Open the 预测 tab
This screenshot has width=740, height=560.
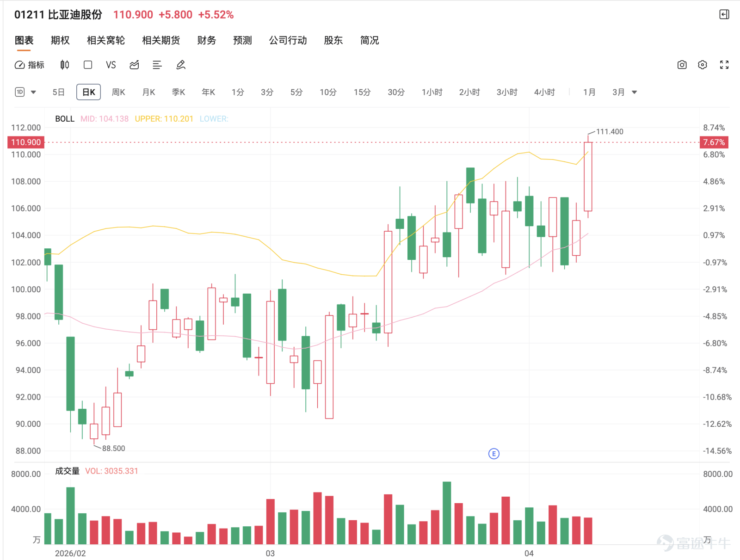pos(242,40)
